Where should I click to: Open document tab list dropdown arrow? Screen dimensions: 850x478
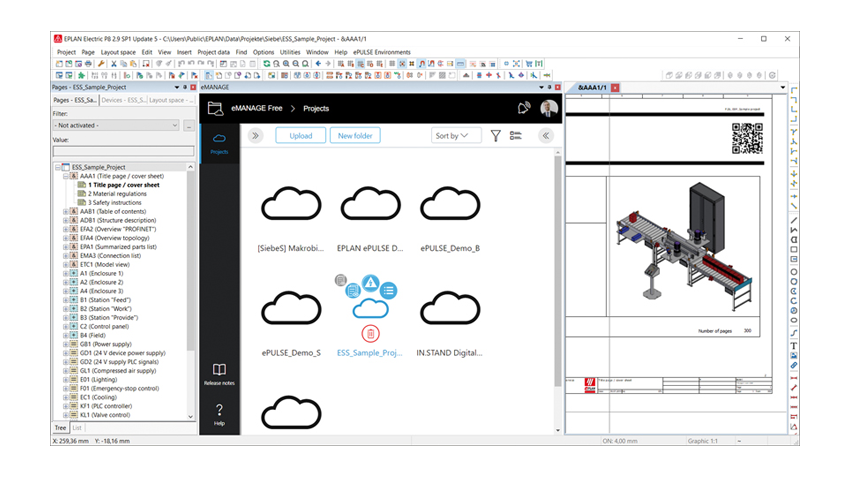pos(782,87)
